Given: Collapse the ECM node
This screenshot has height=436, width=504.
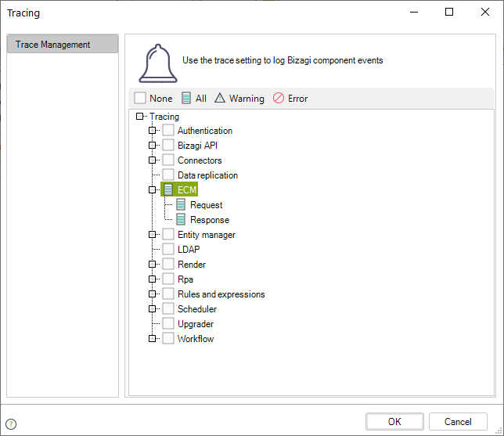Looking at the screenshot, I should coord(152,189).
